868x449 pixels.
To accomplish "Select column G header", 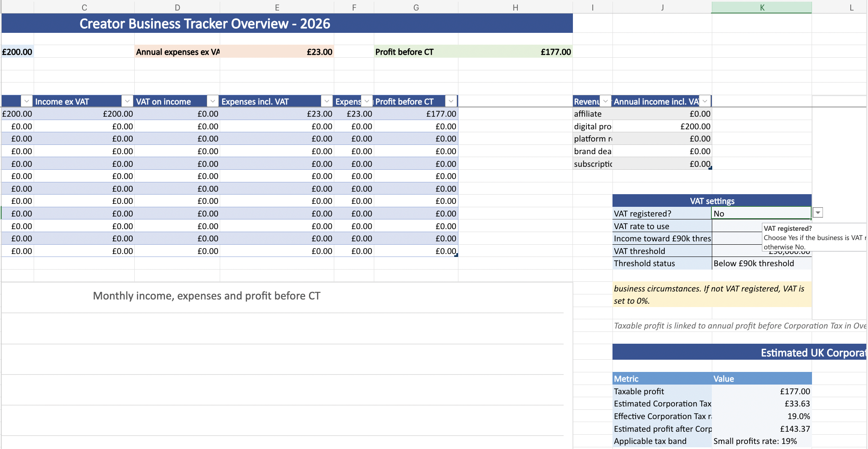I will [x=416, y=7].
